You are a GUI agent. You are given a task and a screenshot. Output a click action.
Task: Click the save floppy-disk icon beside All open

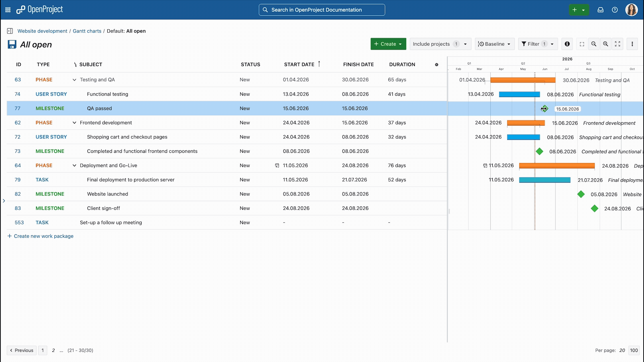click(x=12, y=45)
